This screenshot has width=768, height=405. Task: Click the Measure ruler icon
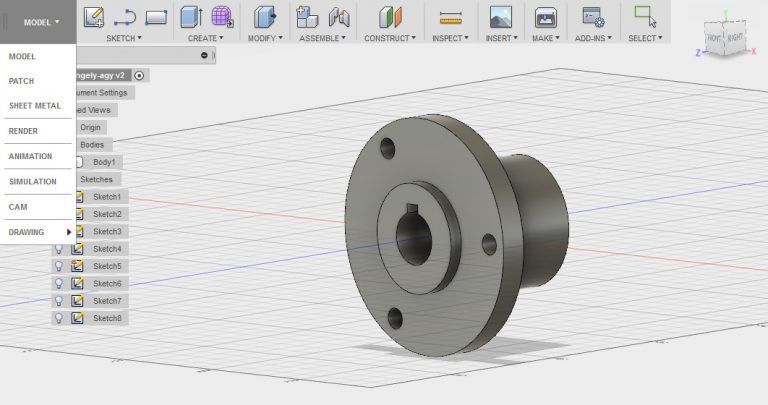click(x=451, y=17)
